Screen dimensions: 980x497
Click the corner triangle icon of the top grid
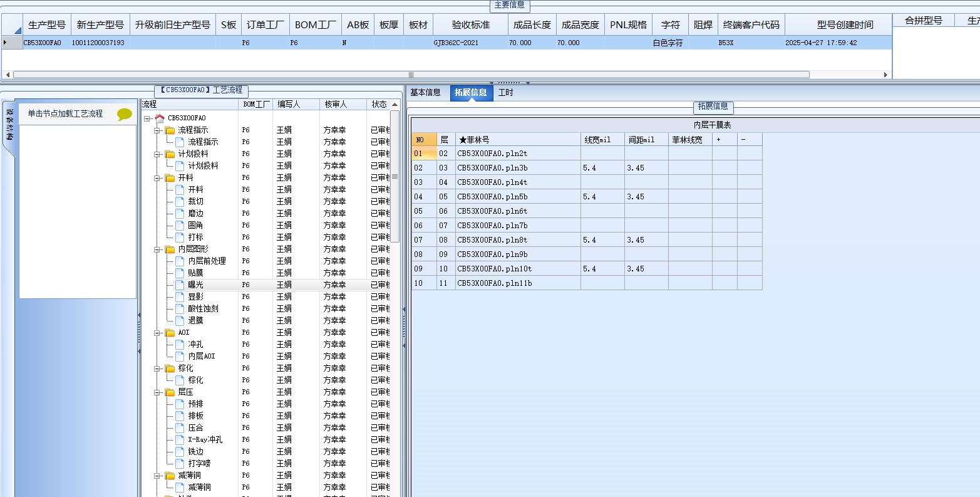(16, 29)
